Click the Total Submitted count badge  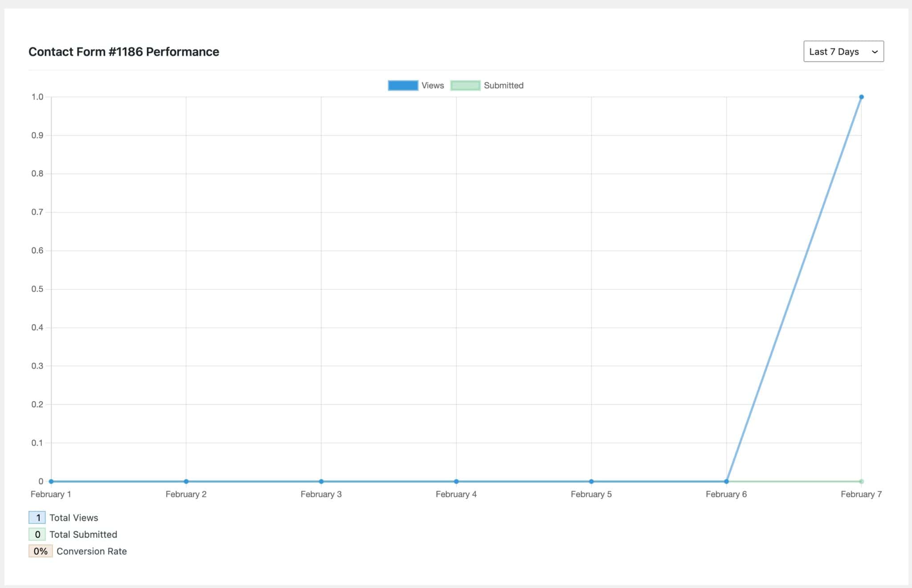37,534
